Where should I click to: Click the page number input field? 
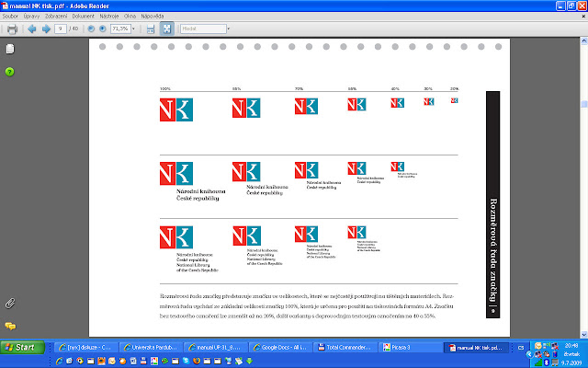(x=61, y=29)
